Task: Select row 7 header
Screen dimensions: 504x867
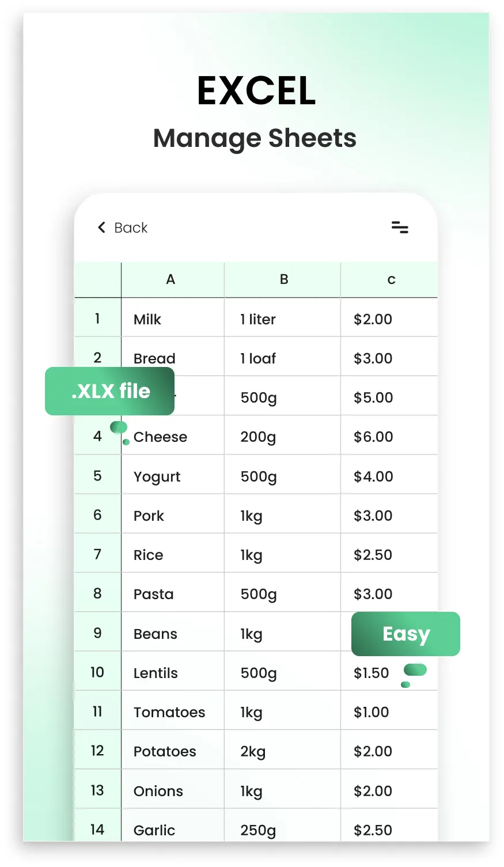Action: [x=97, y=554]
